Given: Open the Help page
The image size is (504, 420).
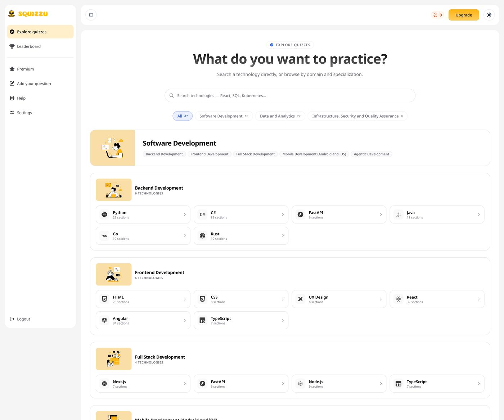Looking at the screenshot, I should pos(40,98).
